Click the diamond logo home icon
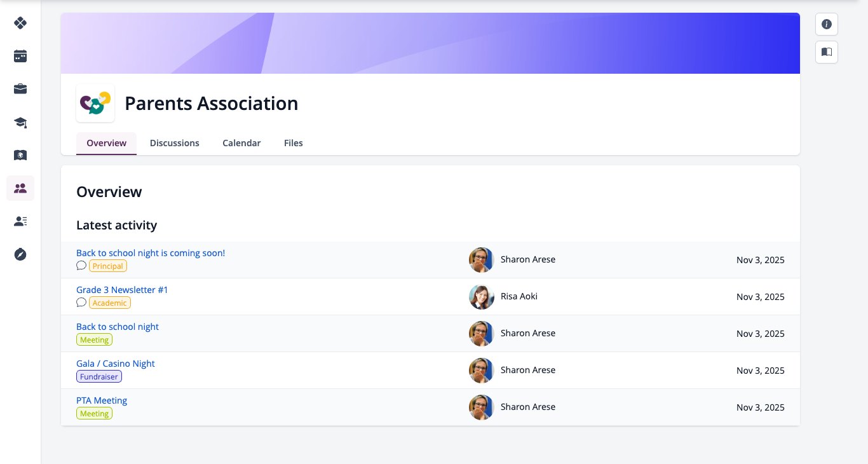 click(20, 23)
